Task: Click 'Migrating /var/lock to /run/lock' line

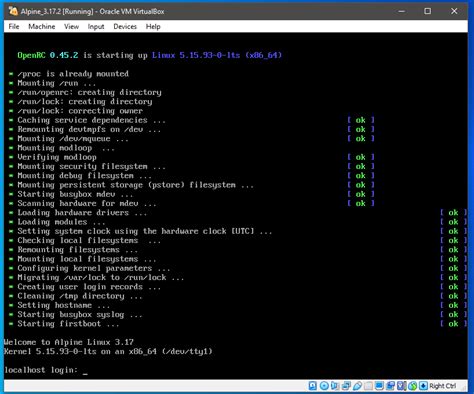Action: pyautogui.click(x=101, y=277)
